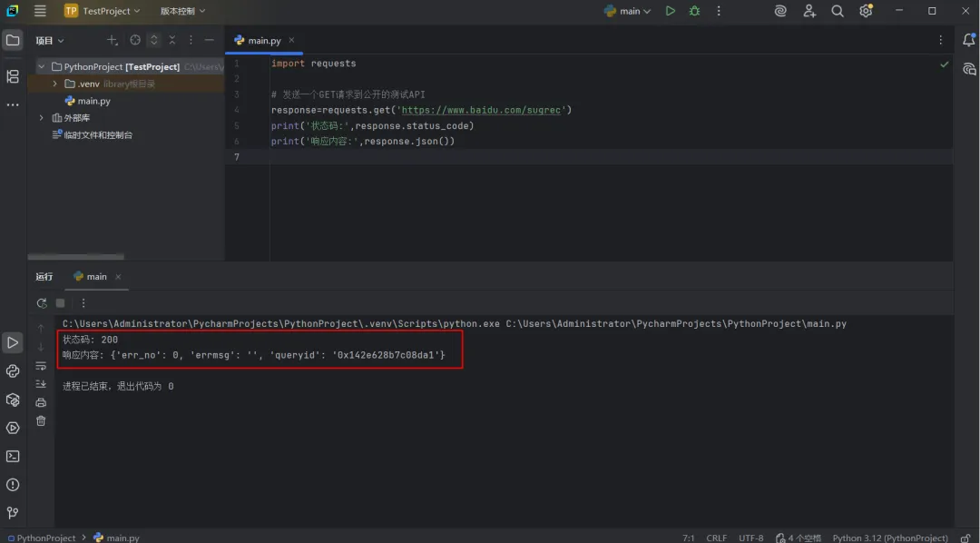This screenshot has height=543, width=980.
Task: Stop the process with the stop icon
Action: (x=61, y=303)
